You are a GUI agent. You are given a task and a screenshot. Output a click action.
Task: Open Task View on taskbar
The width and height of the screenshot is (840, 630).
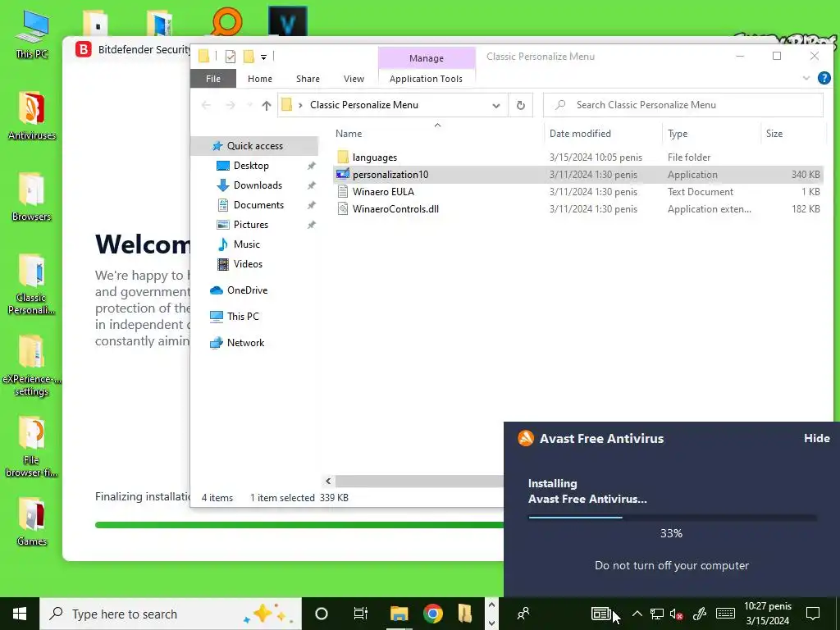point(361,614)
